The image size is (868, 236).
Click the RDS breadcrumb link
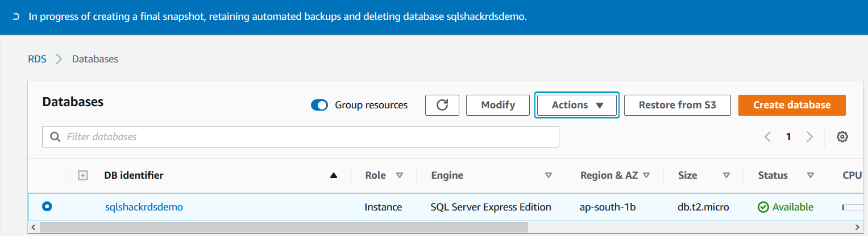[37, 59]
